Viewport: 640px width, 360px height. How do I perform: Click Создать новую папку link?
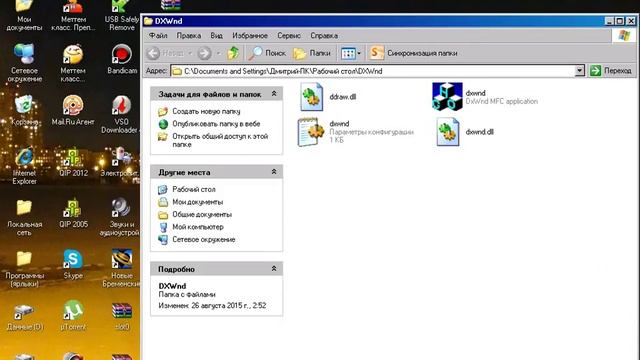pos(206,111)
